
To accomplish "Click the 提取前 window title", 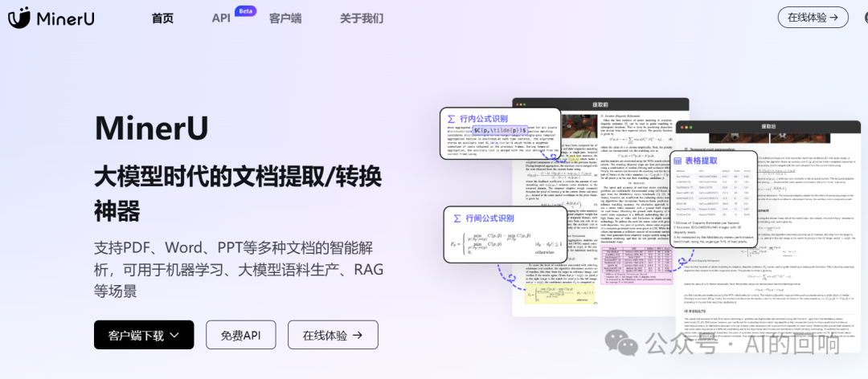I will coord(600,104).
